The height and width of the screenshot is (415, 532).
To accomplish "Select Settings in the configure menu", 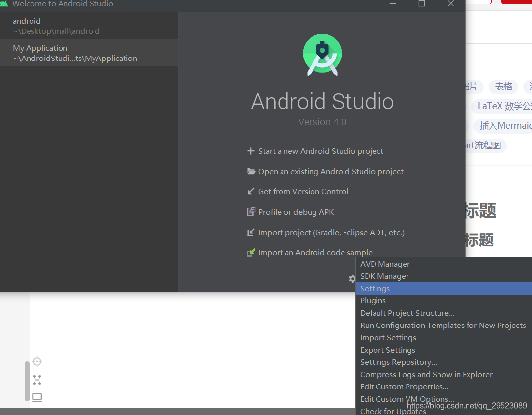I will coord(444,289).
